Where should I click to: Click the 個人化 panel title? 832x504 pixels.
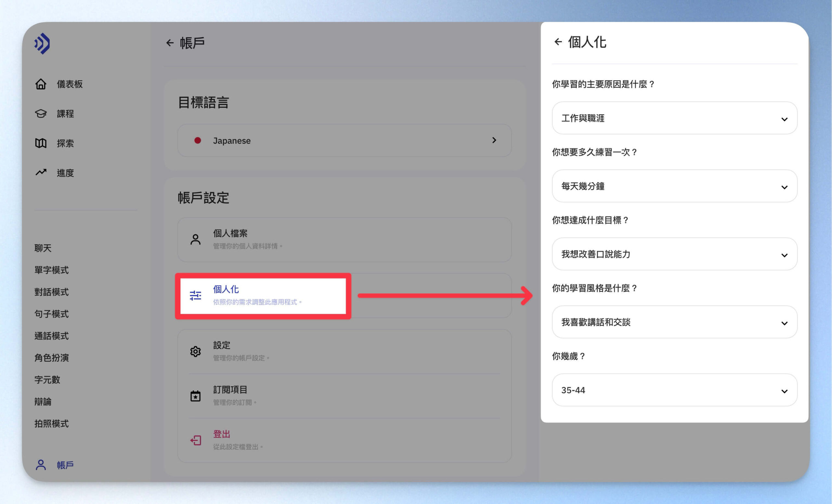point(587,42)
